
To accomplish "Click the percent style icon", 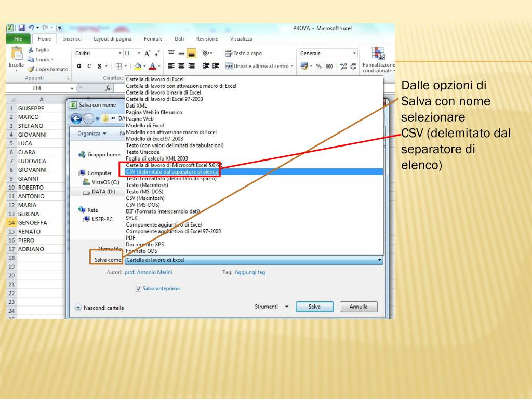I will (318, 66).
